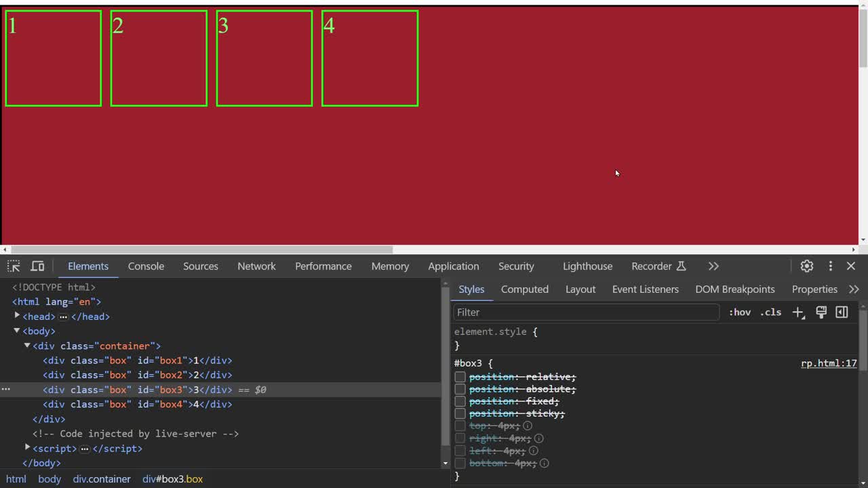The image size is (868, 488).
Task: Switch to the Sources tab
Action: point(201,266)
